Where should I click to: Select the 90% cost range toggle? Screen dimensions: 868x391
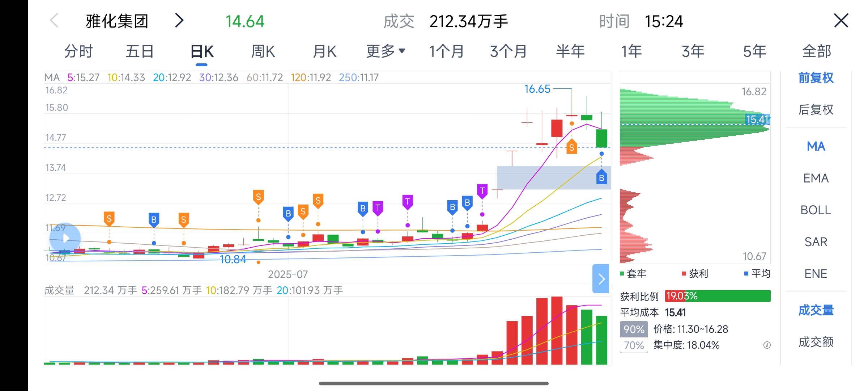point(634,329)
